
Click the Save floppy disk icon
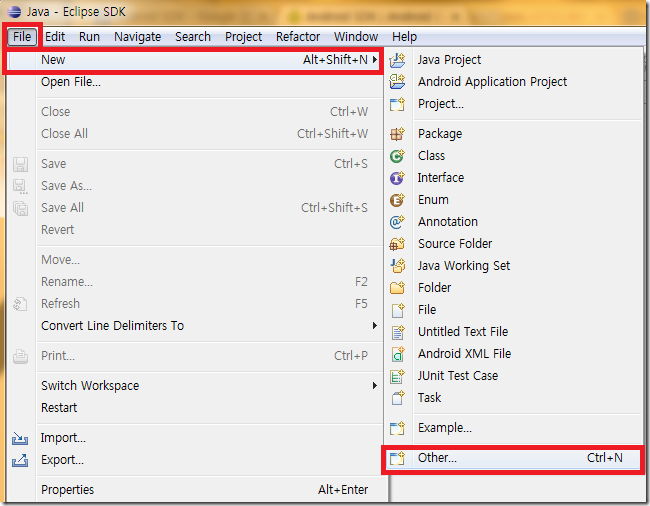pos(20,164)
